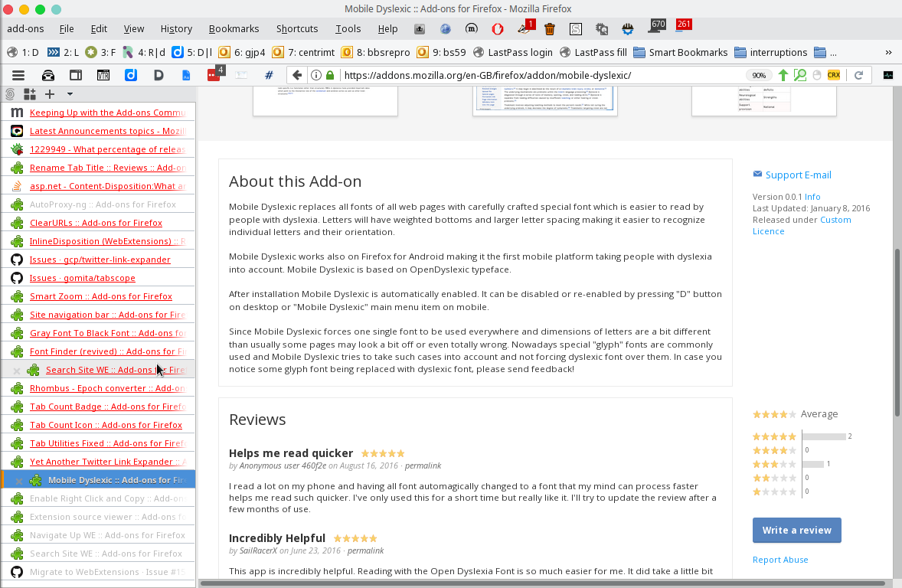Open the Support E-mail link
The image size is (902, 588).
(x=798, y=175)
